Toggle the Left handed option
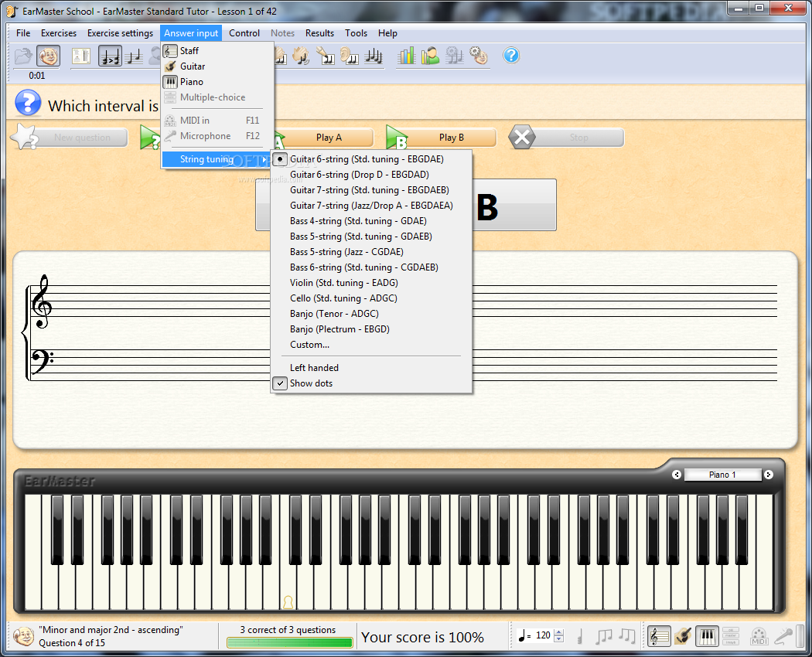The image size is (812, 657). tap(371, 368)
